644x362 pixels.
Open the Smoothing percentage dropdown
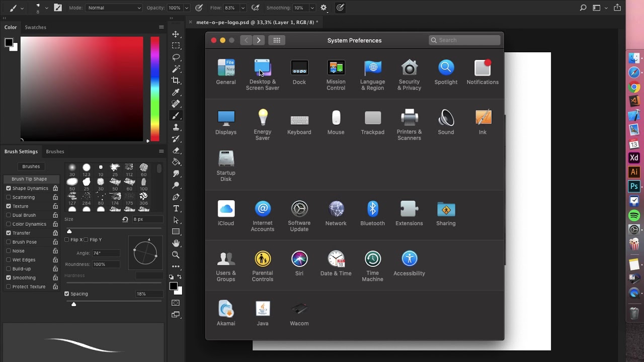[312, 8]
